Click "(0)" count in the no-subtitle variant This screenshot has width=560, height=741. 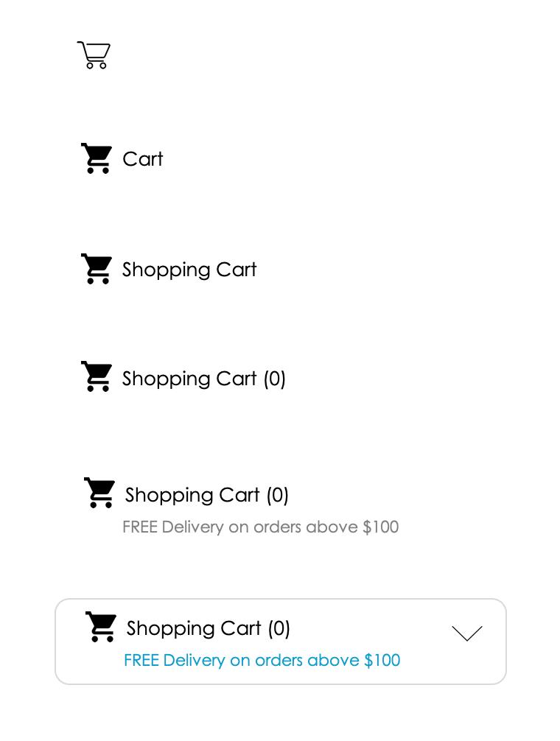click(275, 379)
